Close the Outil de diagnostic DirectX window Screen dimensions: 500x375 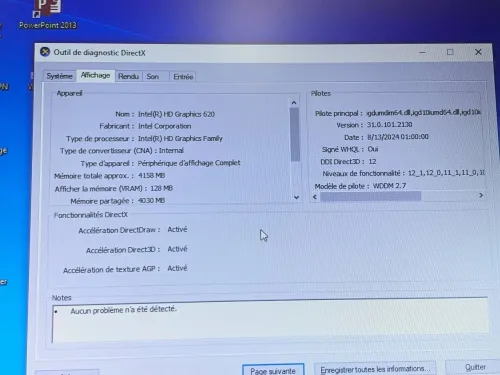point(478,52)
